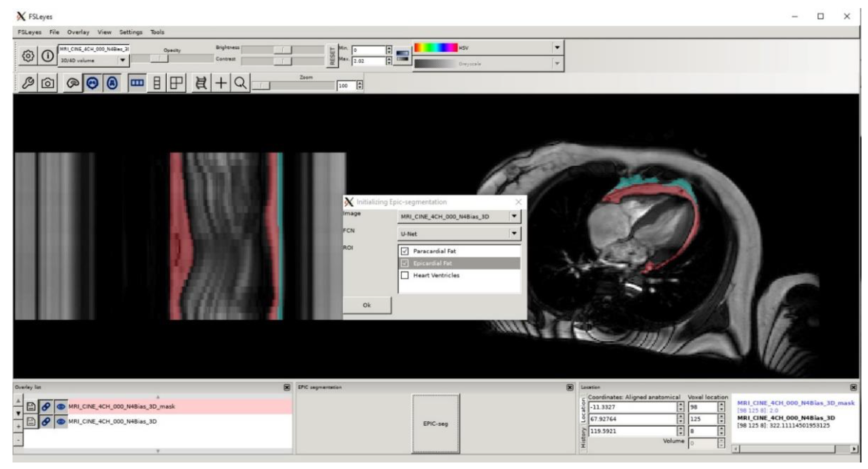Add overlay with plus button

[x=18, y=426]
